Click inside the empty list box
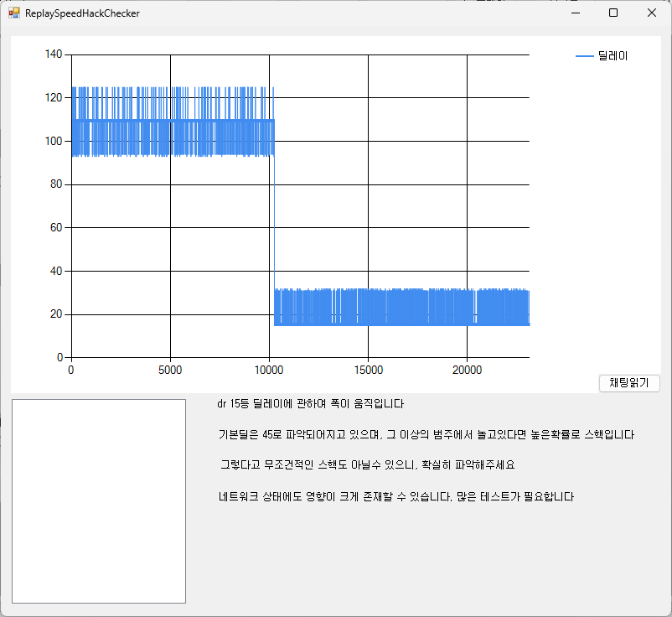 click(x=98, y=500)
